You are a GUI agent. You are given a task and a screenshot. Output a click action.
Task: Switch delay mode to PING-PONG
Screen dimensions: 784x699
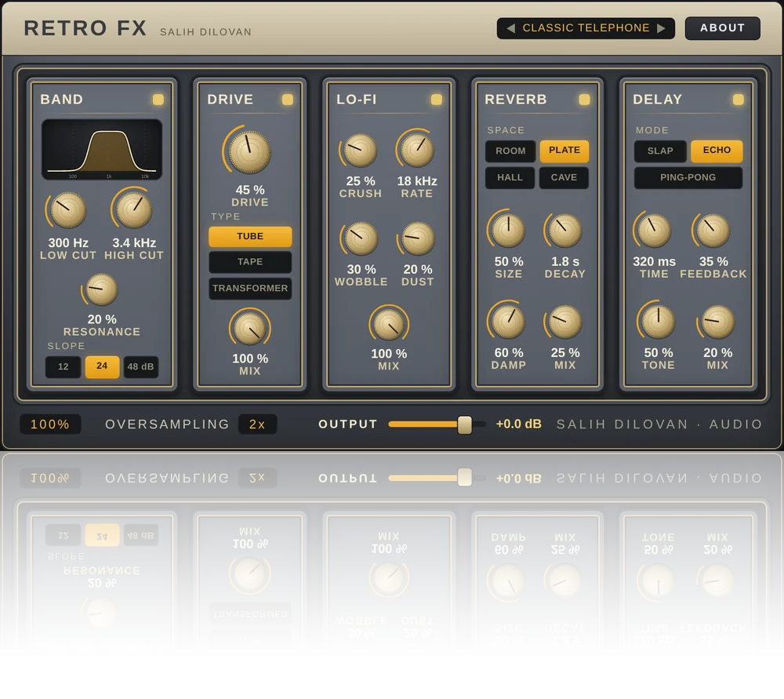coord(688,177)
